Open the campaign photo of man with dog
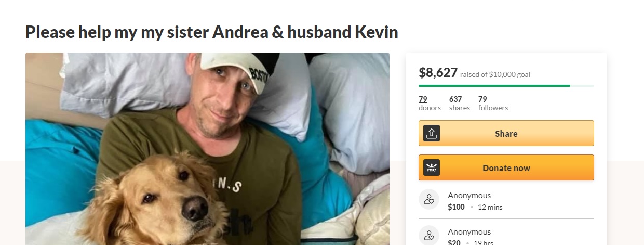 click(x=207, y=149)
